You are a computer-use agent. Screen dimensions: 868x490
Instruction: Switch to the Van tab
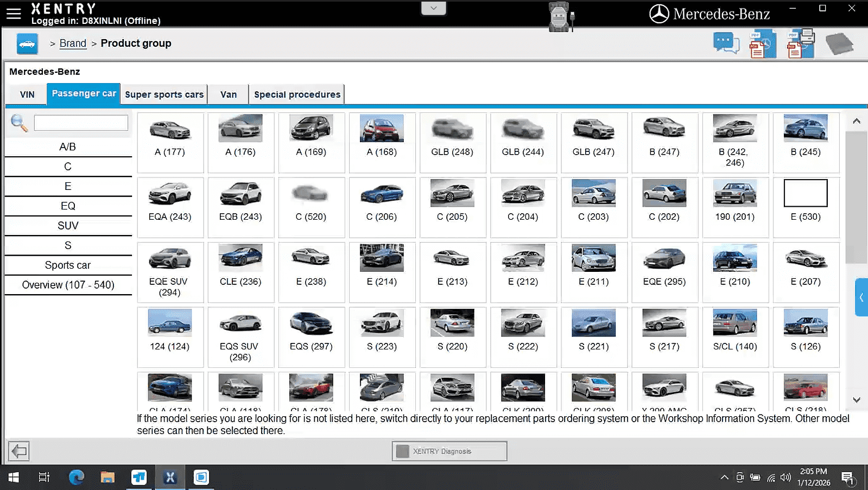tap(228, 94)
